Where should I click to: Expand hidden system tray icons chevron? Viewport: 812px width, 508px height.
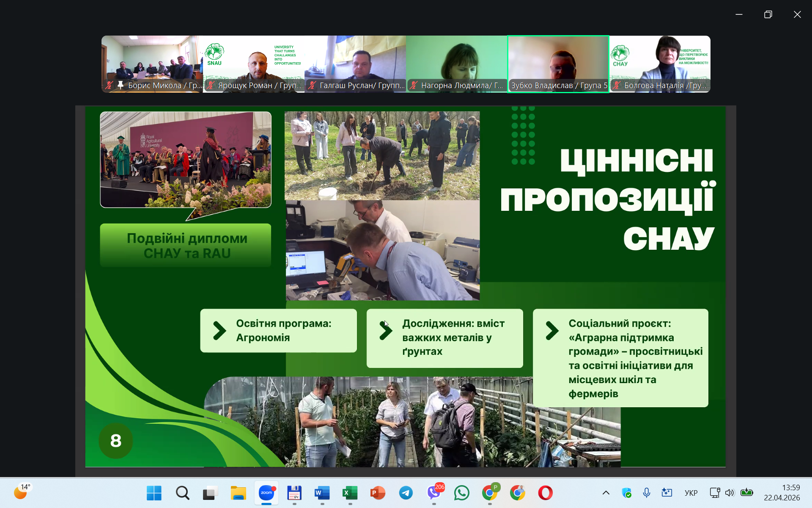tap(606, 493)
